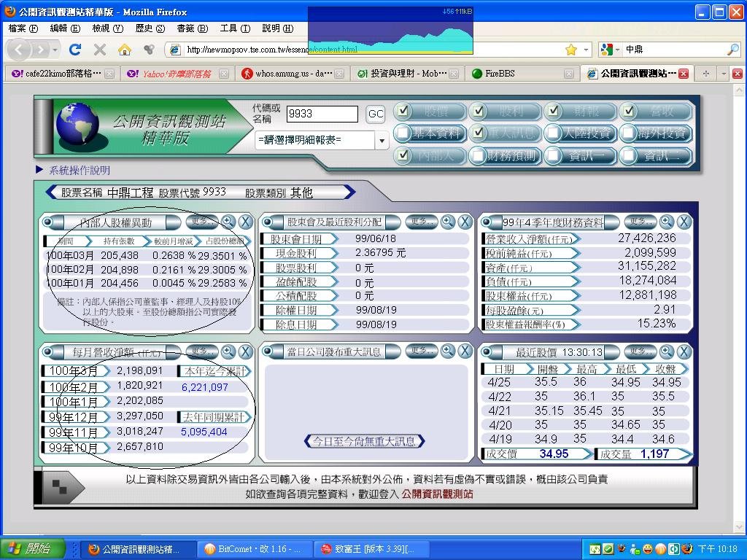Close the 公開資訊觀測站 browser tab
The height and width of the screenshot is (560, 747).
tap(684, 74)
